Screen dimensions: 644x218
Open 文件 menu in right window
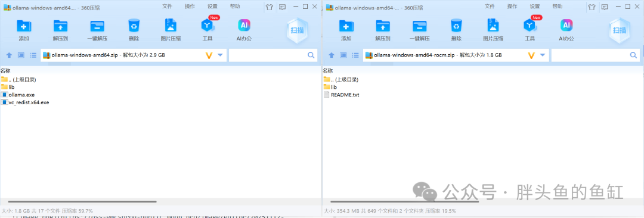[x=490, y=6]
